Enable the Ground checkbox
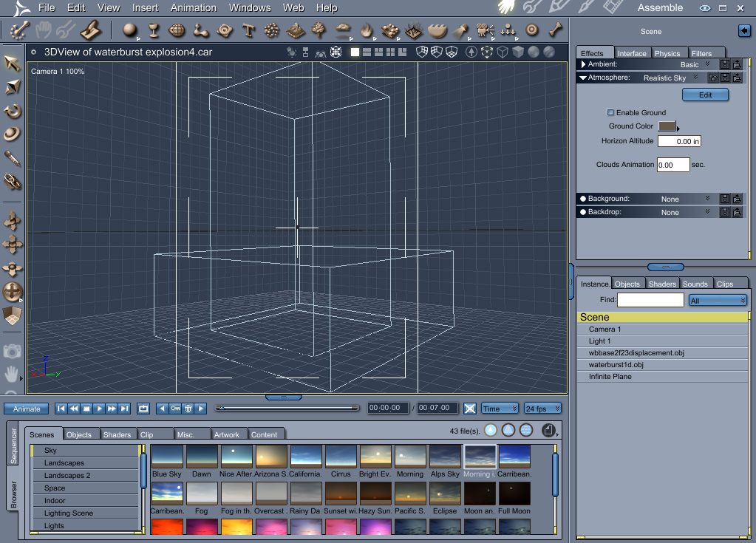 pos(610,113)
